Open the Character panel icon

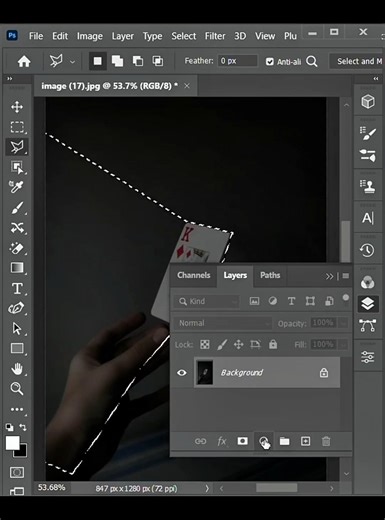point(368,218)
